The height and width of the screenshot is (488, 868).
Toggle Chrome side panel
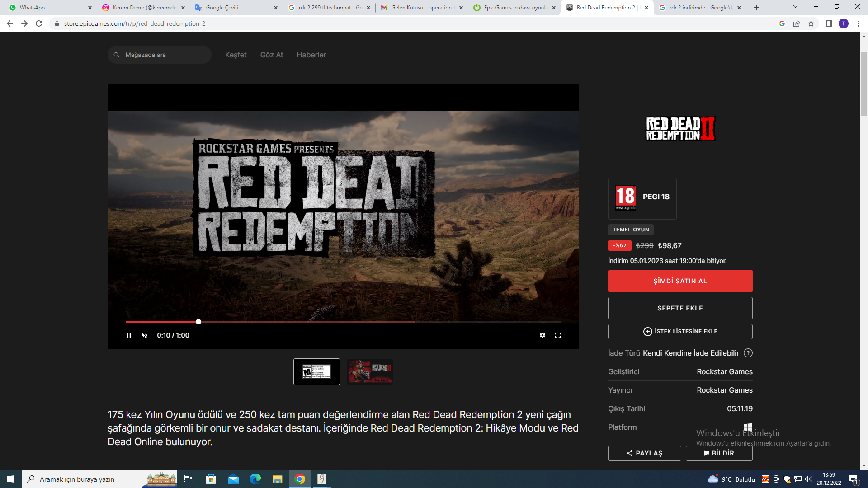click(x=829, y=23)
